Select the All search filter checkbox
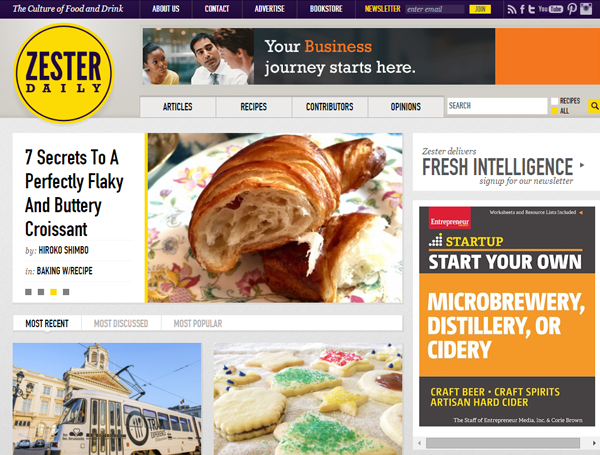Image resolution: width=600 pixels, height=455 pixels. coord(554,111)
